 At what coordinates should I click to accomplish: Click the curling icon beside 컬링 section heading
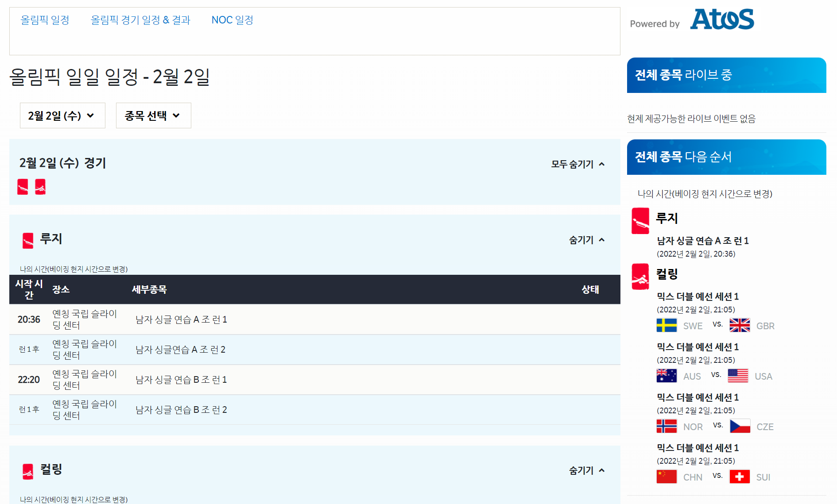(28, 471)
